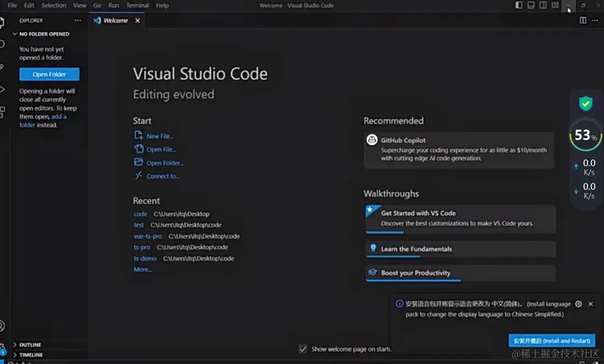604x364 pixels.
Task: Open the View menu
Action: (x=80, y=5)
